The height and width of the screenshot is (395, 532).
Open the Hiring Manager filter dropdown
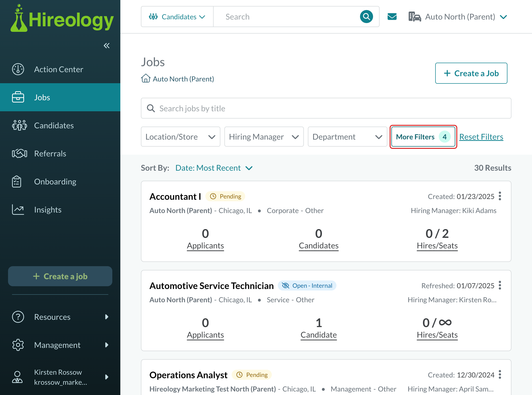pyautogui.click(x=264, y=137)
